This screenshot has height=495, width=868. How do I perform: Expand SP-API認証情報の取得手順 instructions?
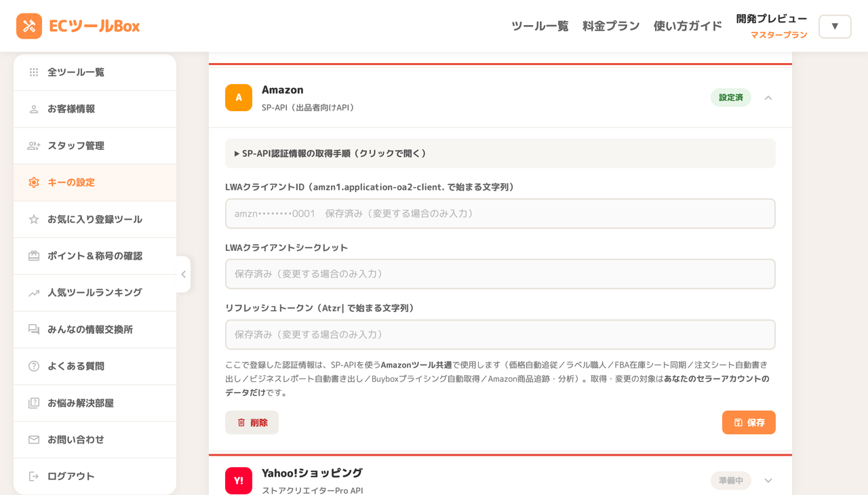pos(500,153)
